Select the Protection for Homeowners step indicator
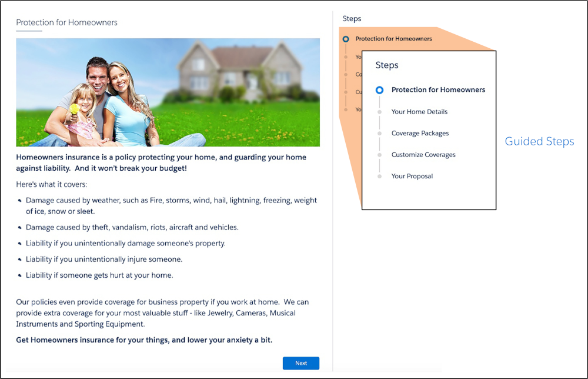 379,89
